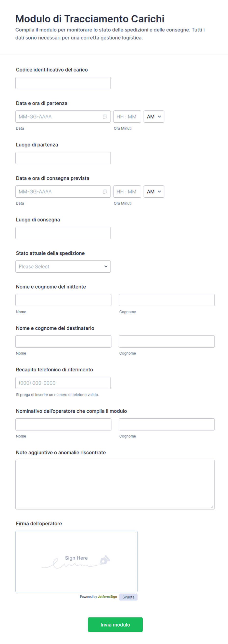228x644 pixels.
Task: Open calendar picker for expected delivery date
Action: [105, 191]
